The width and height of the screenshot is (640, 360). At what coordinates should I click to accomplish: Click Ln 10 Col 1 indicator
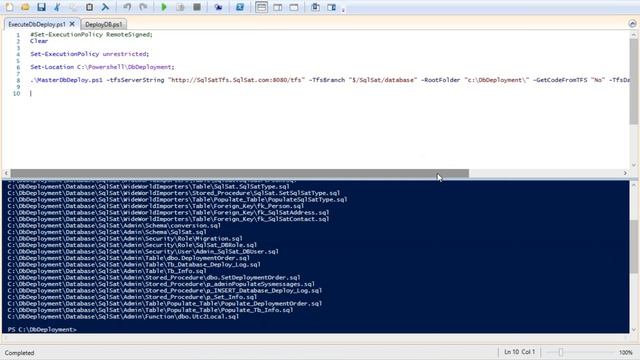(519, 352)
